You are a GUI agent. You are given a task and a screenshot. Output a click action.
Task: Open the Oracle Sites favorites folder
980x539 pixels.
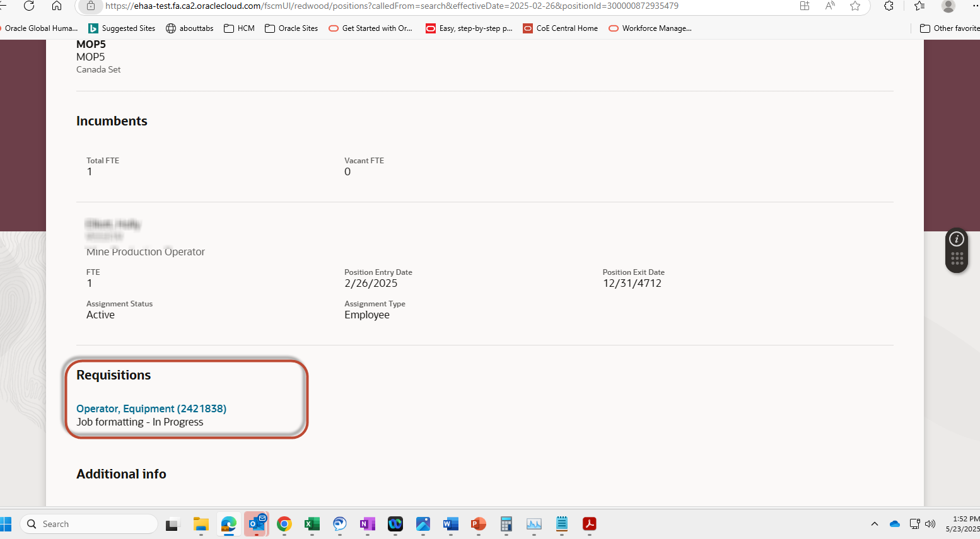point(291,28)
